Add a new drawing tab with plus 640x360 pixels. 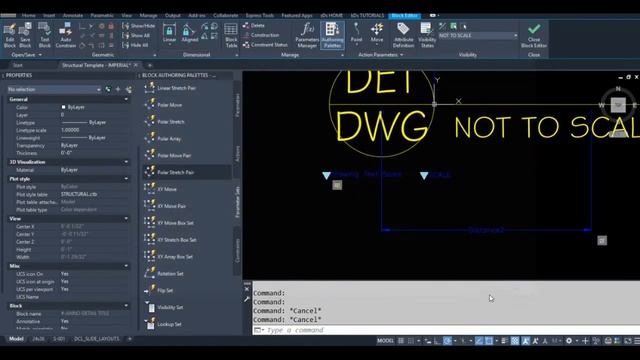(x=149, y=65)
